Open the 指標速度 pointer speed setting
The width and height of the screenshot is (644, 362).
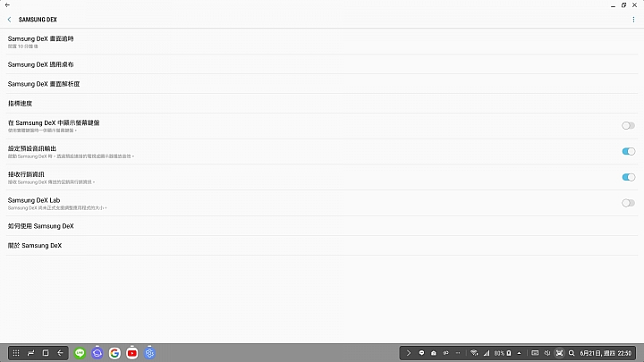point(322,104)
